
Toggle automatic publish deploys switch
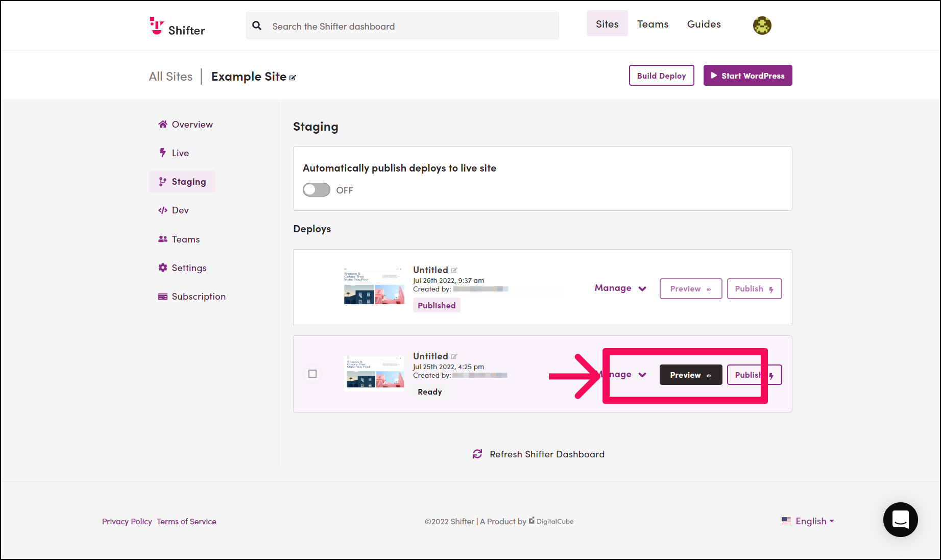point(317,190)
